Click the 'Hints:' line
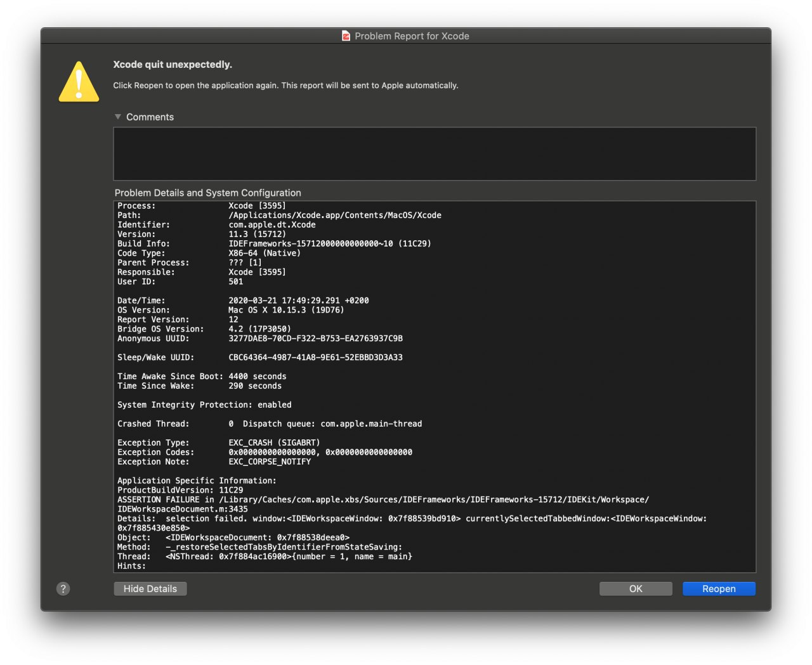Image resolution: width=812 pixels, height=665 pixels. pyautogui.click(x=131, y=567)
